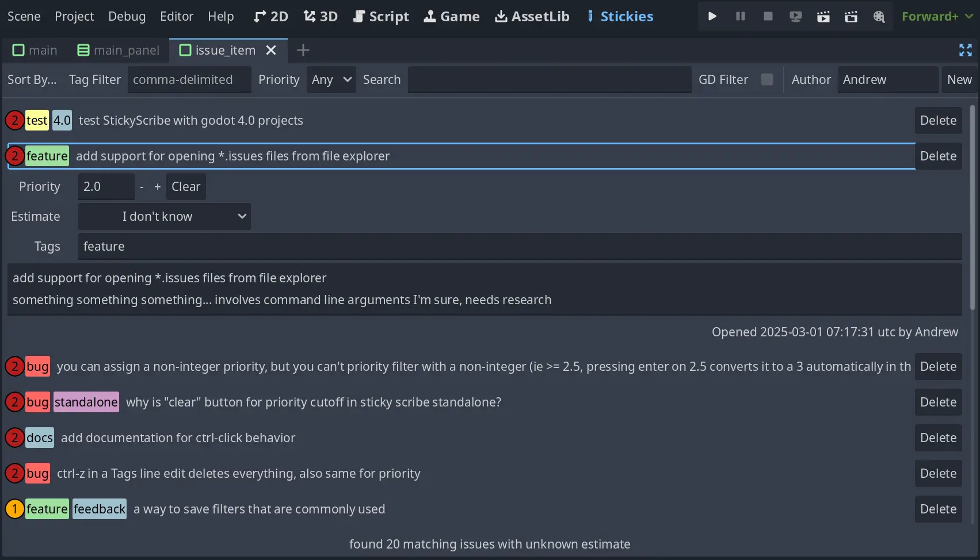This screenshot has height=560, width=980.
Task: Click the yellow test tag
Action: (37, 120)
